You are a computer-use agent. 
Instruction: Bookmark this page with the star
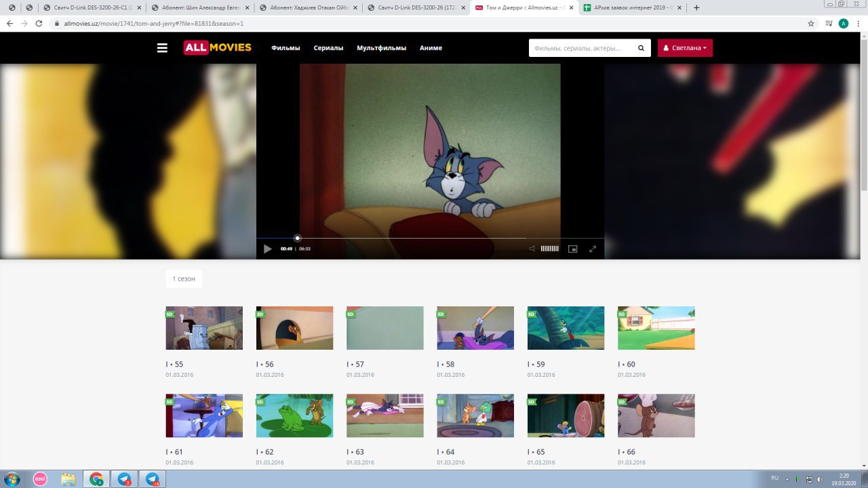[x=811, y=23]
